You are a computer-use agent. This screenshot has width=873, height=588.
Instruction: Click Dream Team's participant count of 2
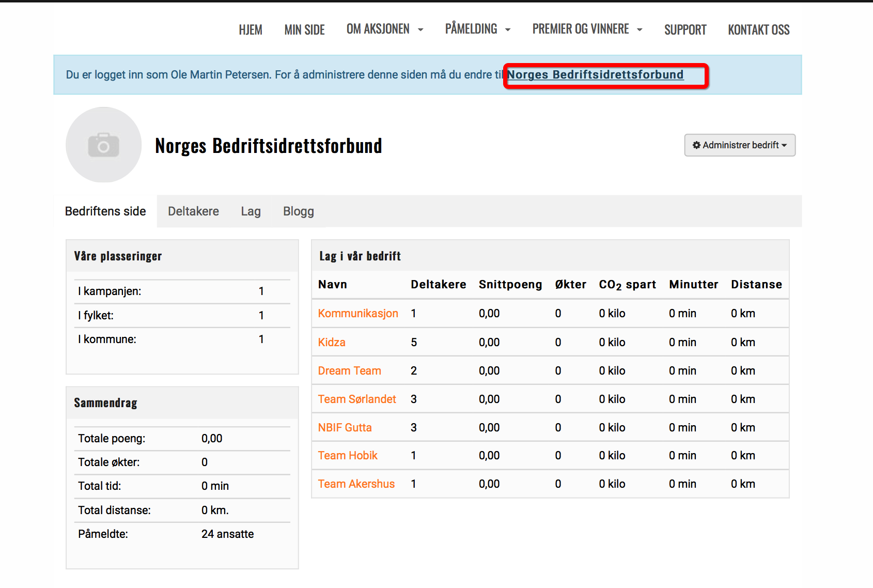(x=414, y=371)
